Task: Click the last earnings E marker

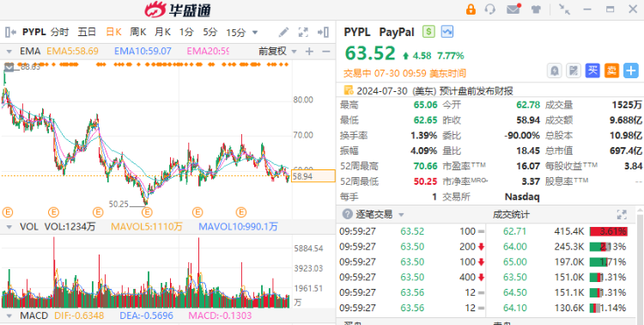Action: tap(241, 212)
